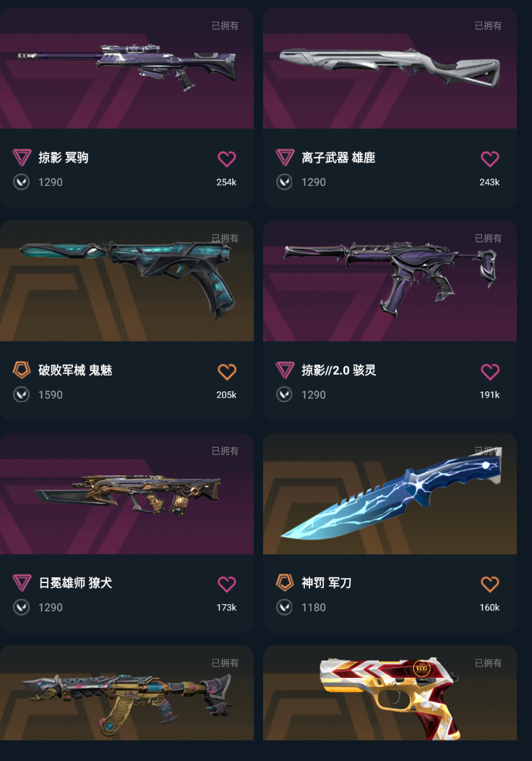
Task: Click the tier triangle icon beside 离子武器 雄鹿
Action: click(x=285, y=157)
